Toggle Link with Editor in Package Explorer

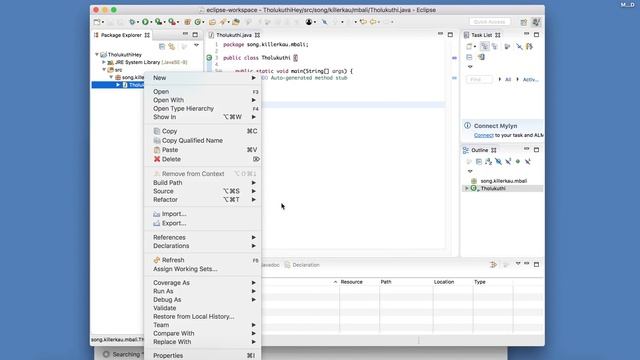click(x=172, y=47)
